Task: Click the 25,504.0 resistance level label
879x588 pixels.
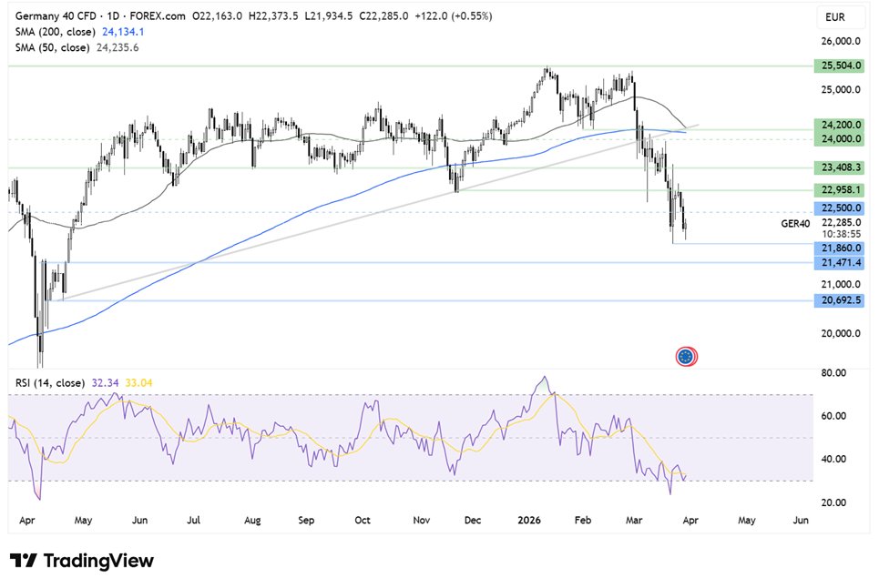Action: [x=839, y=66]
